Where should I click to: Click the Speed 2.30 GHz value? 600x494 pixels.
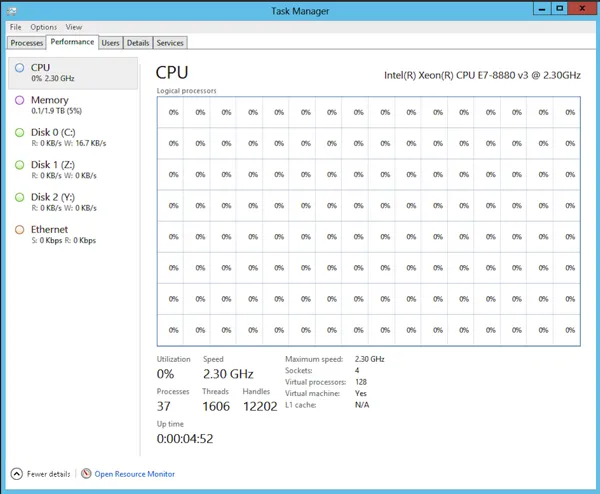[228, 374]
